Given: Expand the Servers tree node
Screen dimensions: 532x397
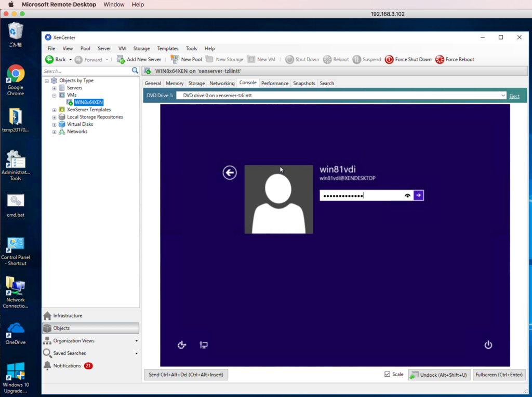Looking at the screenshot, I should 54,88.
